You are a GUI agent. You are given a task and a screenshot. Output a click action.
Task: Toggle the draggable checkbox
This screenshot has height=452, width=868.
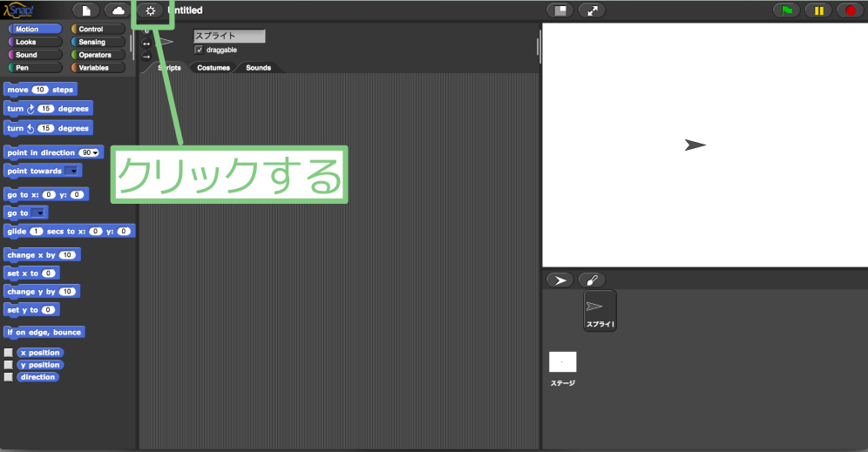tap(199, 50)
